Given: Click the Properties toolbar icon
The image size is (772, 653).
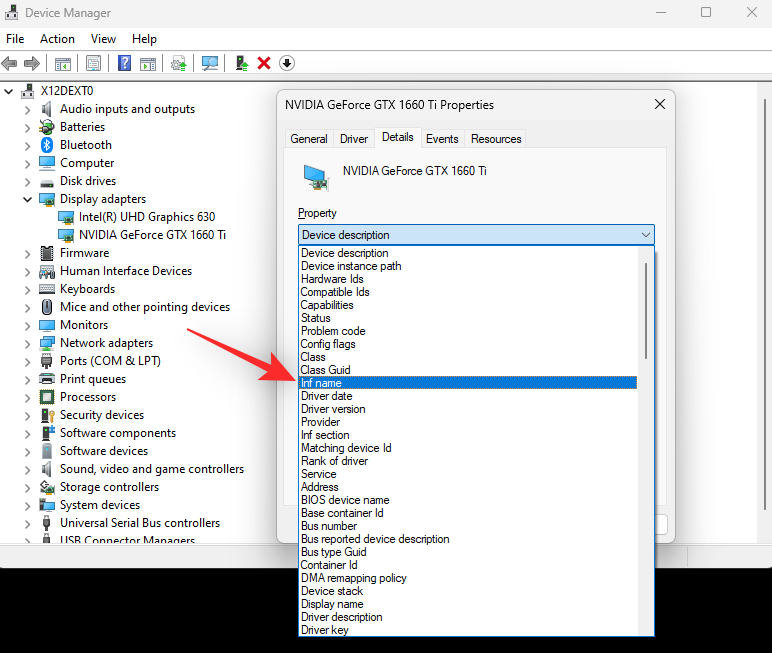Looking at the screenshot, I should tap(93, 63).
